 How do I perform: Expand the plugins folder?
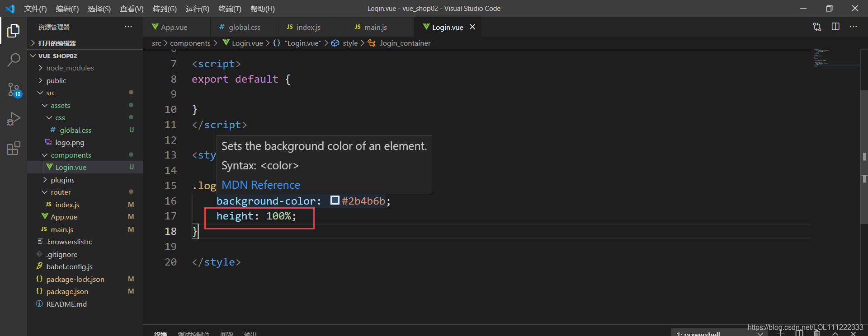click(x=85, y=180)
